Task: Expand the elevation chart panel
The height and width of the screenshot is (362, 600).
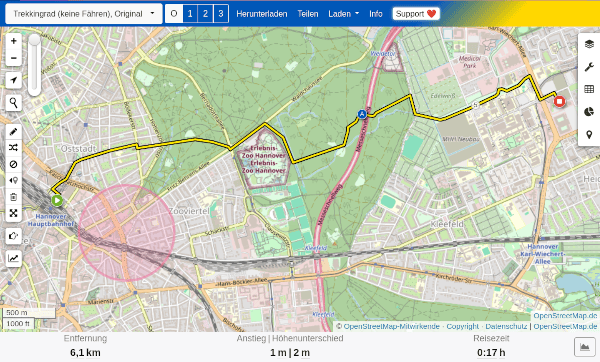Action: [585, 347]
